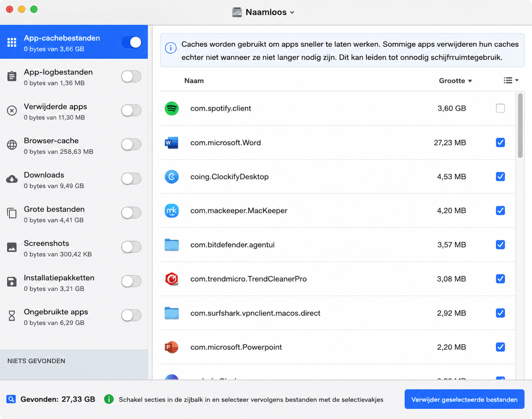Uncheck the com.bitdefender.agentui checkbox
Screen dimensions: 532x419
tap(500, 245)
